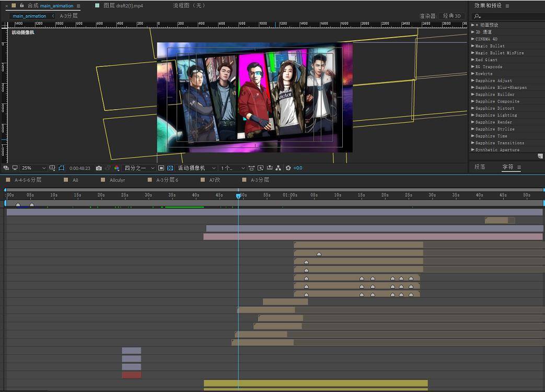This screenshot has height=392, width=545.
Task: Open the main_animation panel menu
Action: point(78,6)
